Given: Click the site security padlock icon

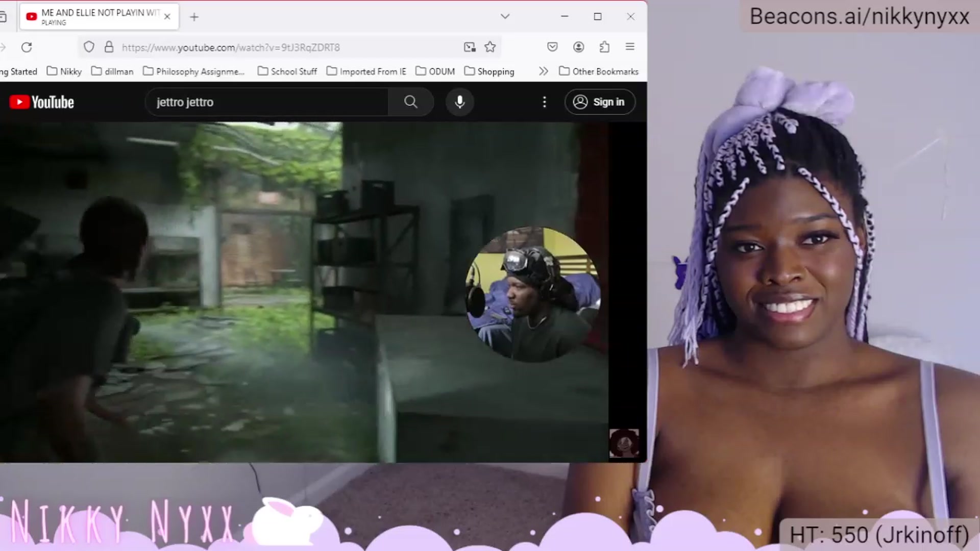Looking at the screenshot, I should tap(109, 47).
